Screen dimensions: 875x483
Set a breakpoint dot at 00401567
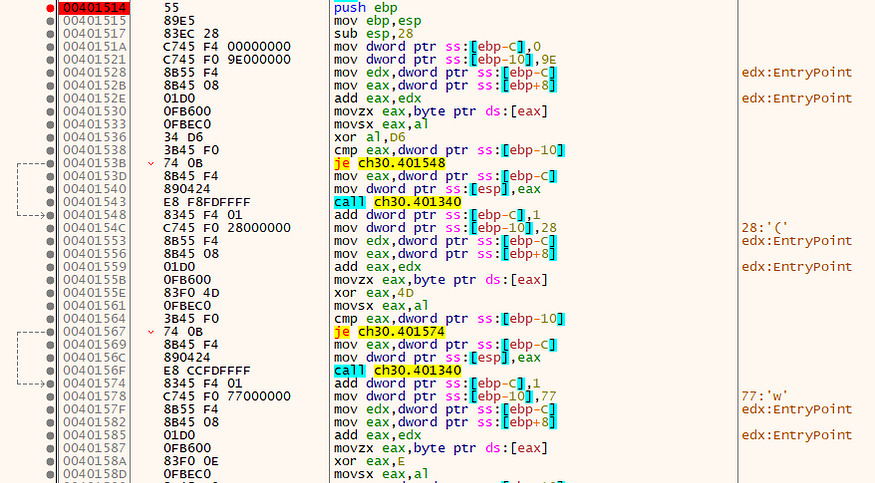pyautogui.click(x=50, y=332)
